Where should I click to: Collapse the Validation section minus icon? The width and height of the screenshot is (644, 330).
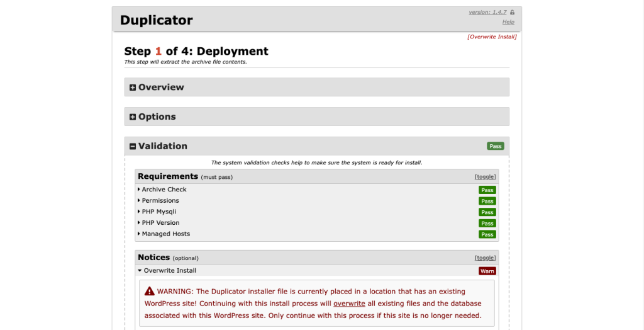point(133,147)
